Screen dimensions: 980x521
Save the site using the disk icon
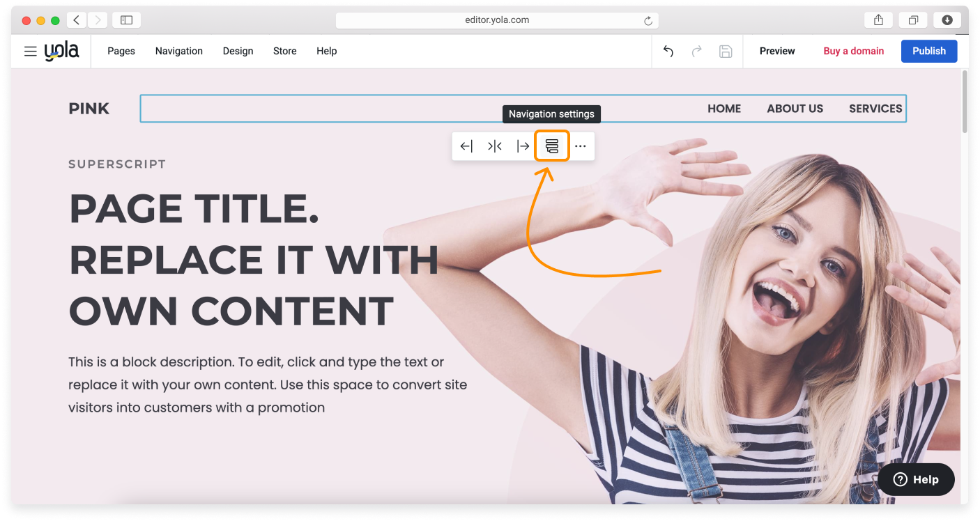[x=725, y=51]
